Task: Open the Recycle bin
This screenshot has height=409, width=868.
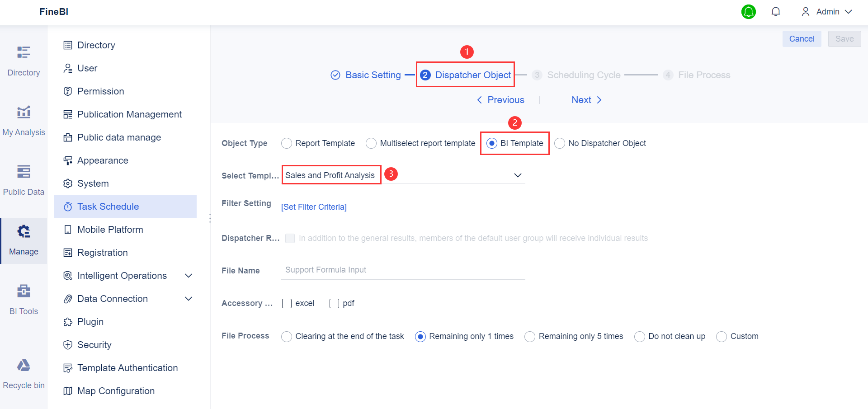Action: click(24, 371)
